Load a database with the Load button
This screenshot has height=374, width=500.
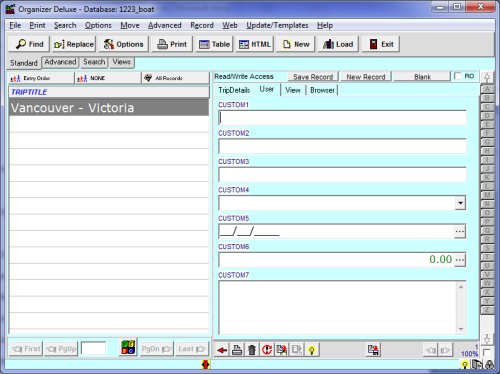tap(338, 44)
